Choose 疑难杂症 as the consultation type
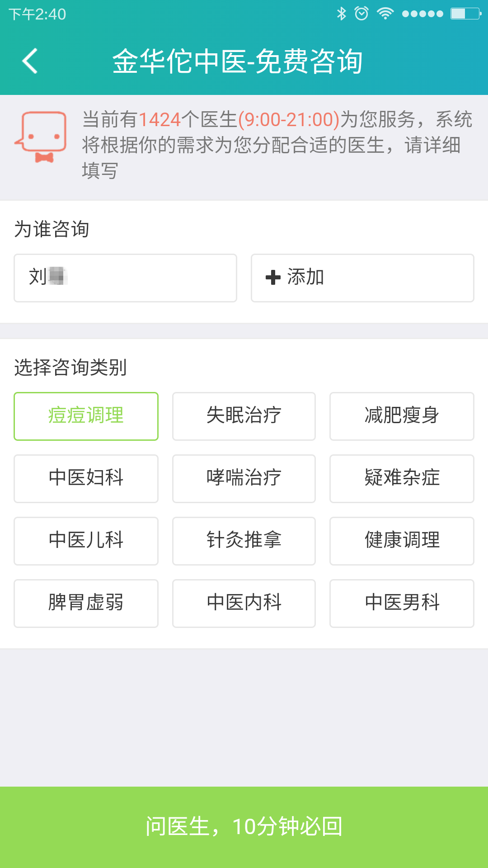The width and height of the screenshot is (488, 868). [401, 478]
